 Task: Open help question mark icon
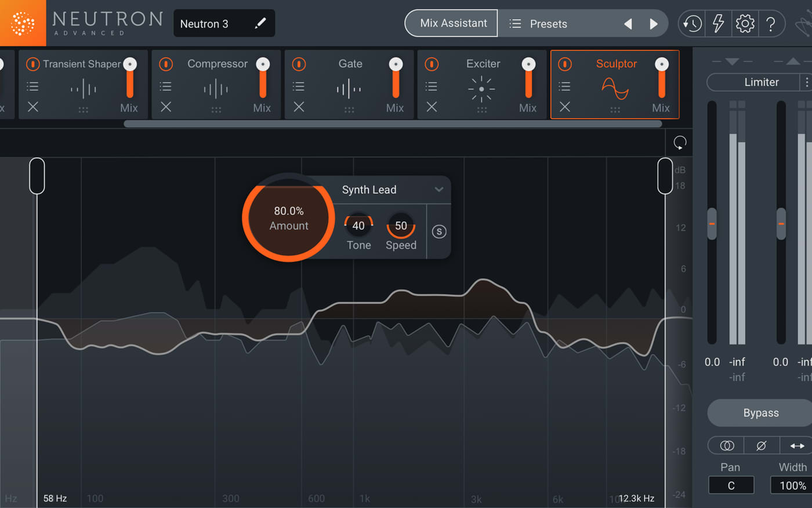pos(771,24)
